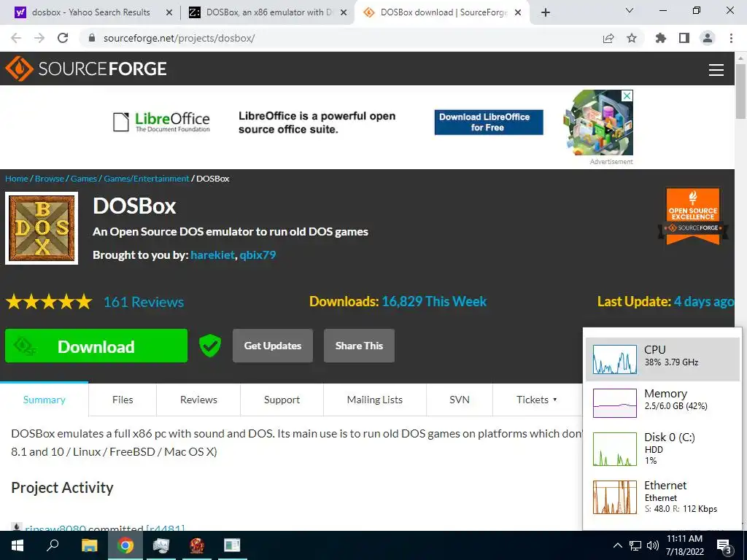Image resolution: width=747 pixels, height=560 pixels.
Task: Open the Chrome three-dot menu
Action: point(731,38)
